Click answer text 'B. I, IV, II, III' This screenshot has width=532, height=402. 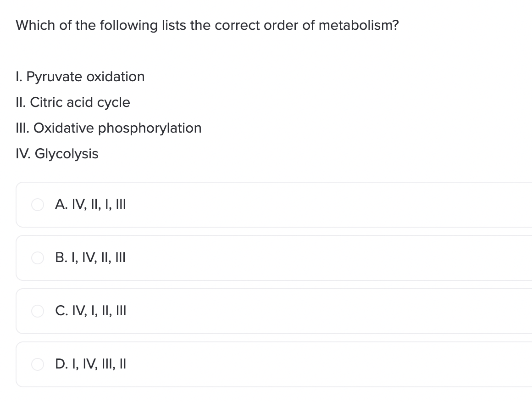click(x=90, y=258)
